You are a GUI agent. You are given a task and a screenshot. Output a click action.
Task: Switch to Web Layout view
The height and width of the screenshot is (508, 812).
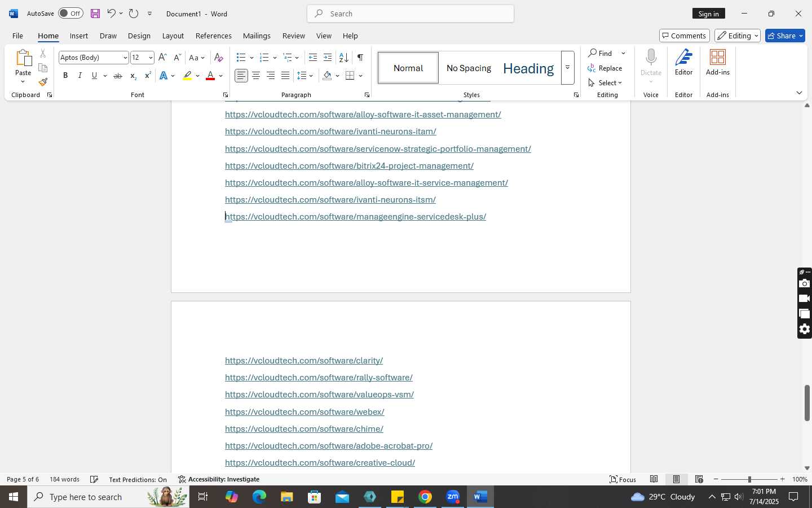pyautogui.click(x=699, y=479)
